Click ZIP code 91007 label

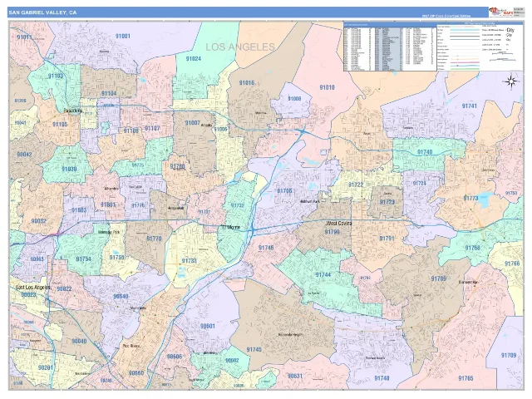[x=192, y=123]
